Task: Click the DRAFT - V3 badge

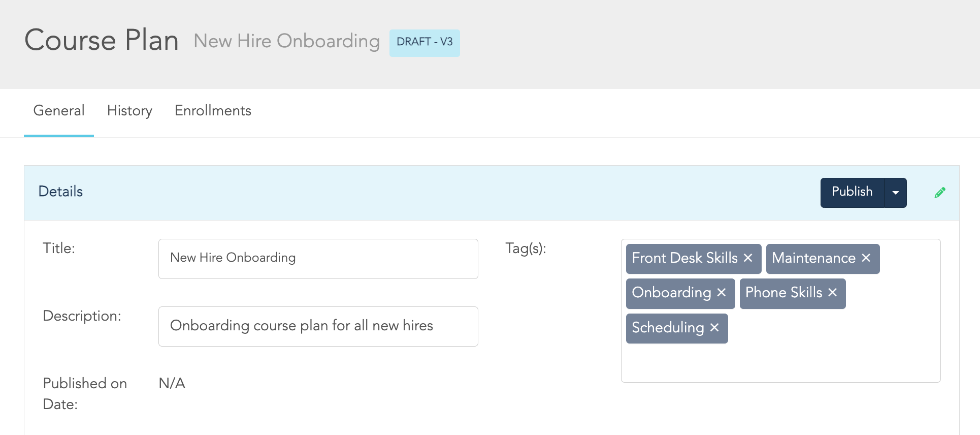Action: pos(424,43)
